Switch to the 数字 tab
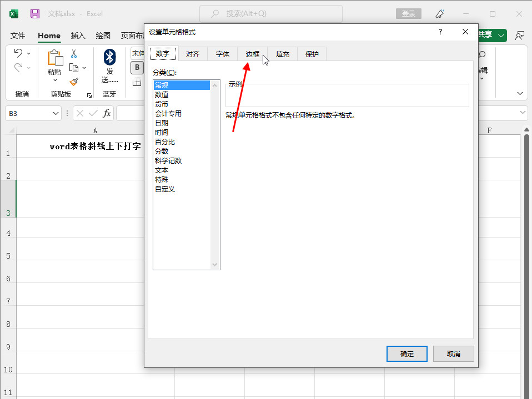532x399 pixels. click(x=163, y=54)
